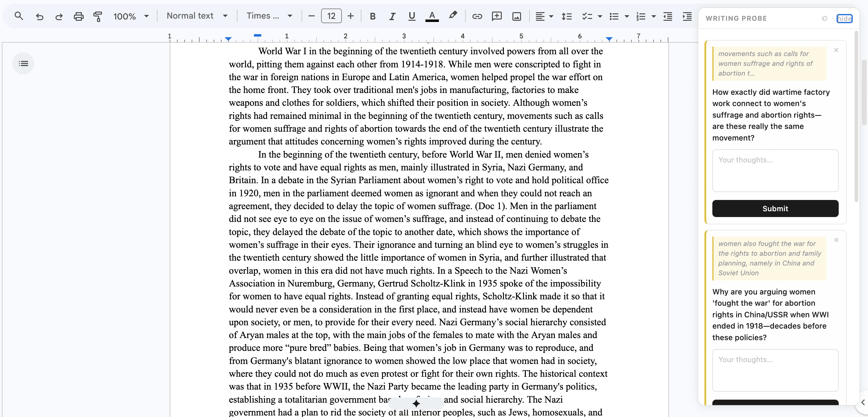868x417 pixels.
Task: Click the first Your thoughts text box
Action: pos(775,171)
